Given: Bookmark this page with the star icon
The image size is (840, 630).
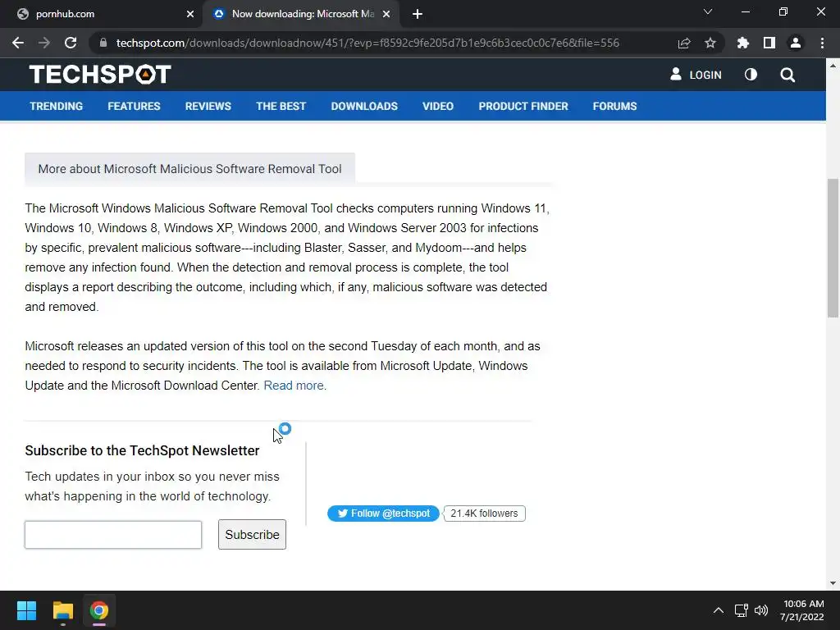Looking at the screenshot, I should click(710, 43).
